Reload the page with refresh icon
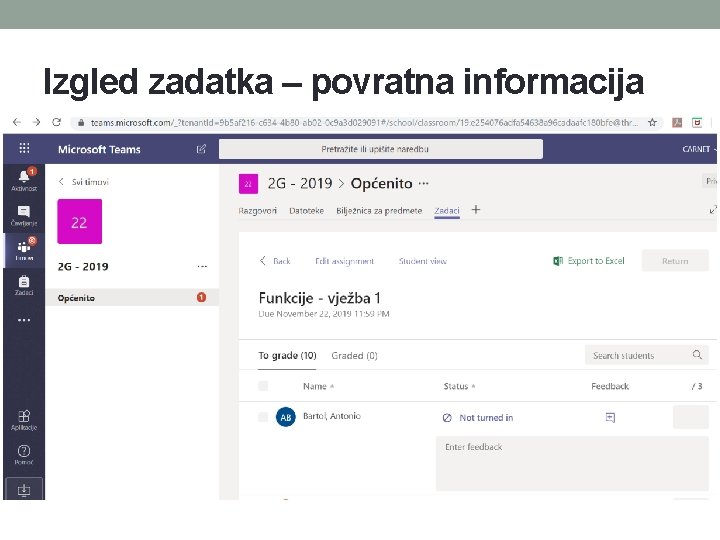The width and height of the screenshot is (720, 540). tap(56, 122)
